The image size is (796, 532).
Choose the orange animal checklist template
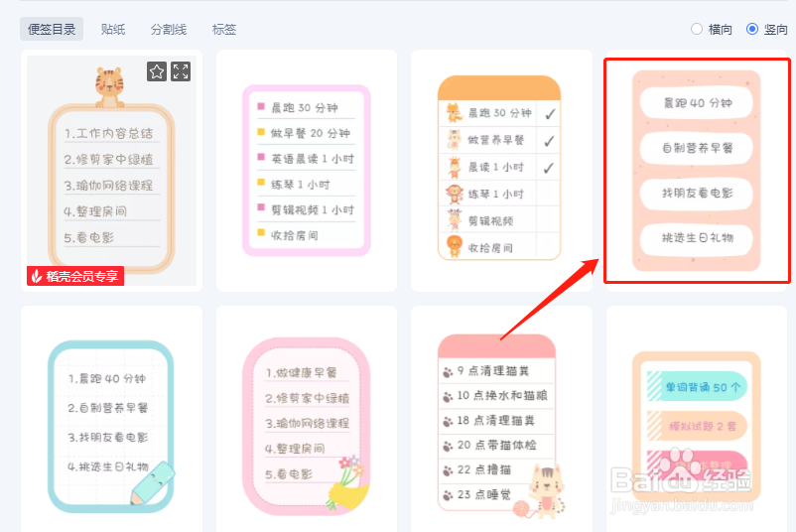[x=501, y=171]
